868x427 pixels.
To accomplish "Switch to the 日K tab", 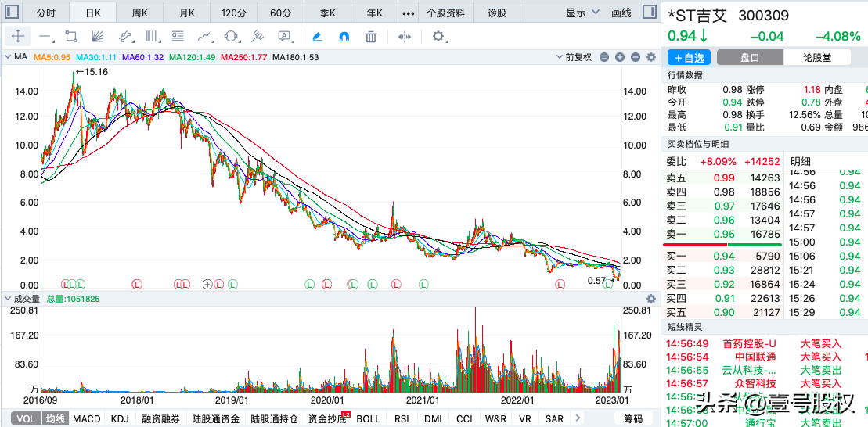I will click(x=94, y=13).
